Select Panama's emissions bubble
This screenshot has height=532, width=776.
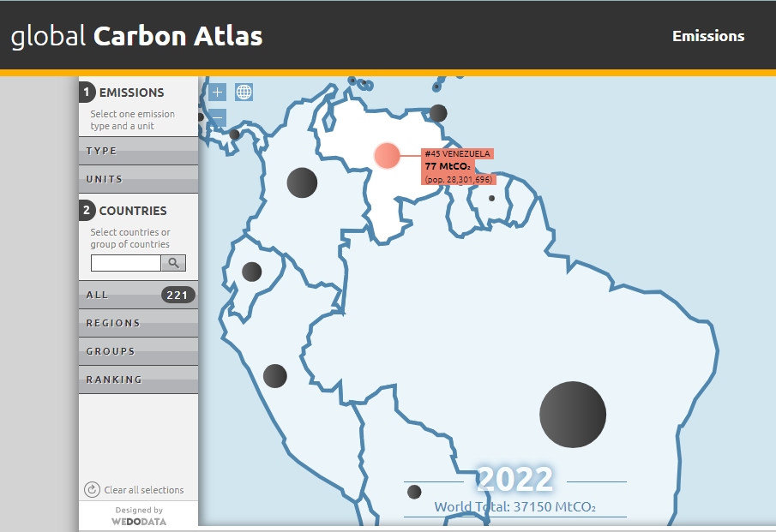coord(235,134)
